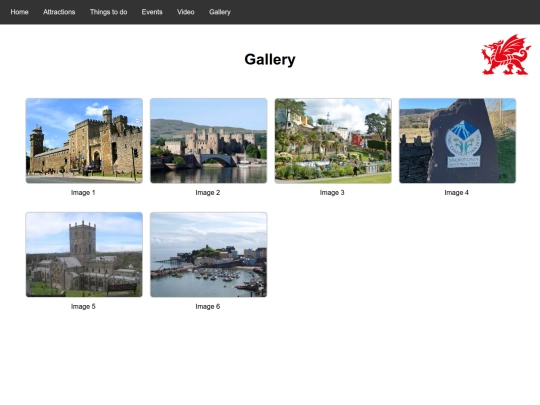Click the "Image 1" caption text
The width and height of the screenshot is (540, 405).
click(83, 193)
